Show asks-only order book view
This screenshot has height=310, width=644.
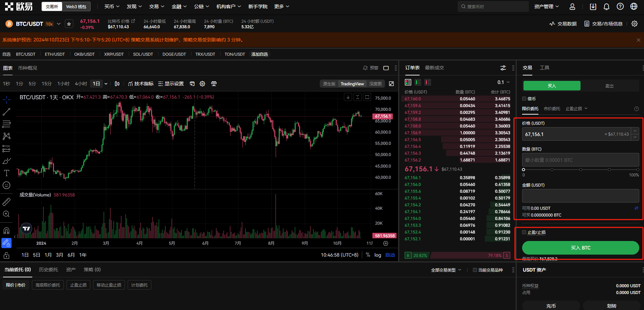(428, 82)
